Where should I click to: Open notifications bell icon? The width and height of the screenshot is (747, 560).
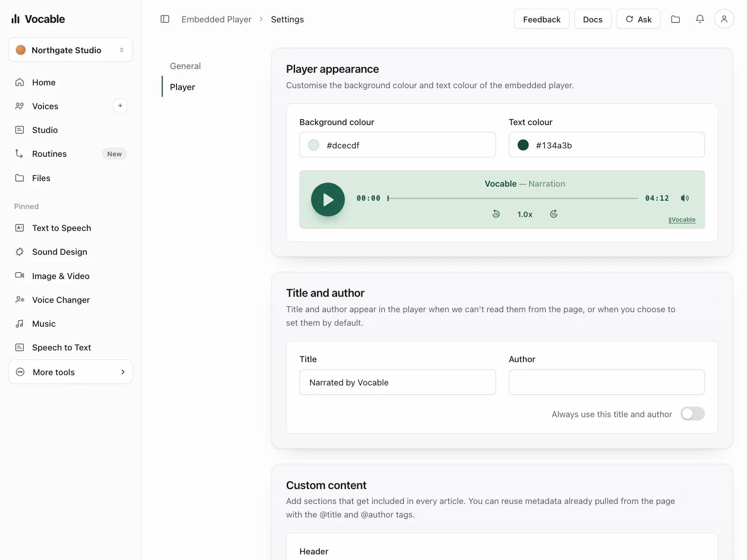[700, 19]
